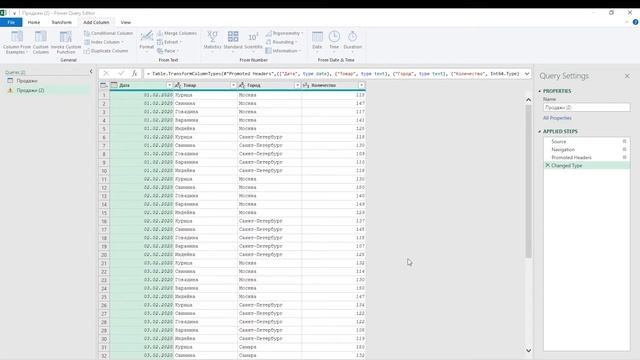Collapse the PROPERTIES section
Image resolution: width=640 pixels, height=360 pixels.
tap(540, 91)
